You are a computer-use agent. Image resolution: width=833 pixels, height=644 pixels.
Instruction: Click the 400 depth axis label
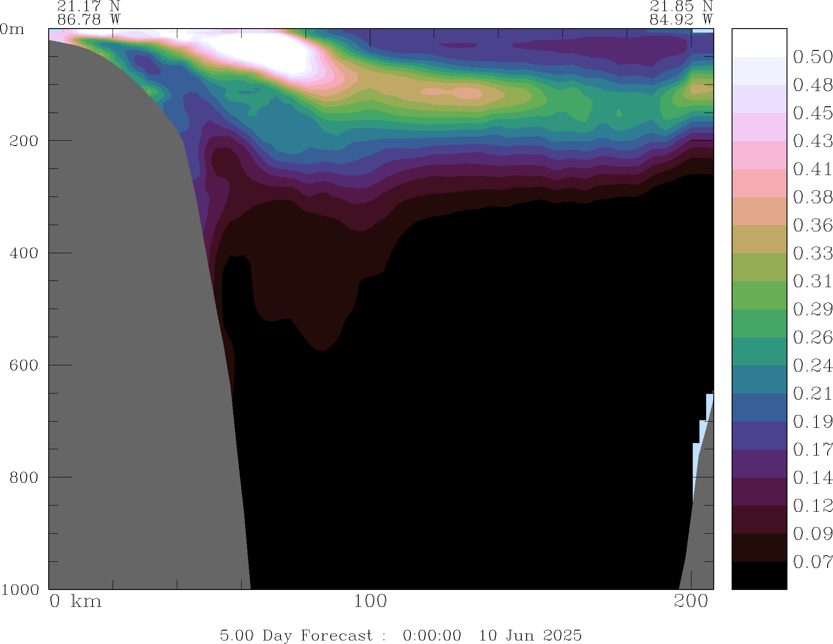tap(24, 253)
